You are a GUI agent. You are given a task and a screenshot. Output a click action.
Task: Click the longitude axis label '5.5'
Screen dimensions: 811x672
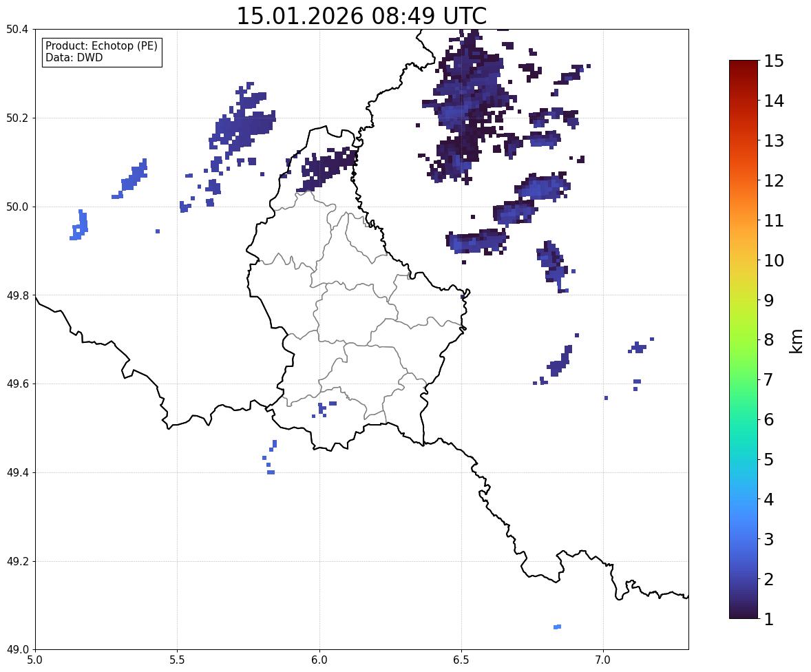coord(178,660)
